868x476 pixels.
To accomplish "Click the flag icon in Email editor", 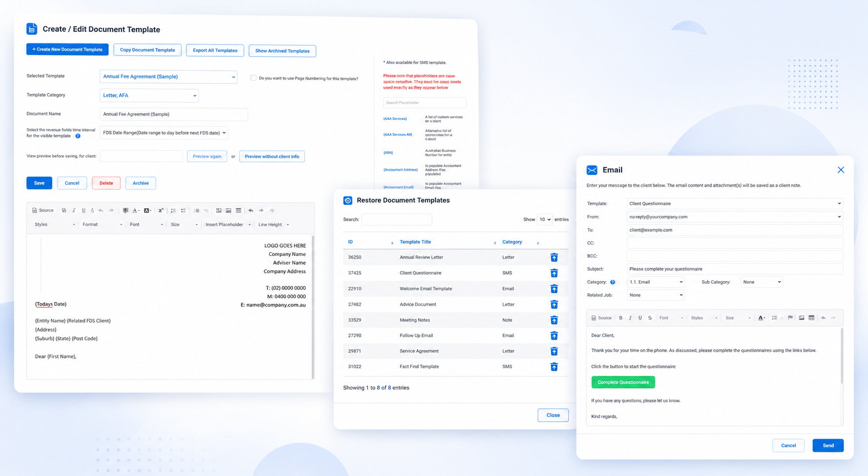I will pyautogui.click(x=790, y=318).
